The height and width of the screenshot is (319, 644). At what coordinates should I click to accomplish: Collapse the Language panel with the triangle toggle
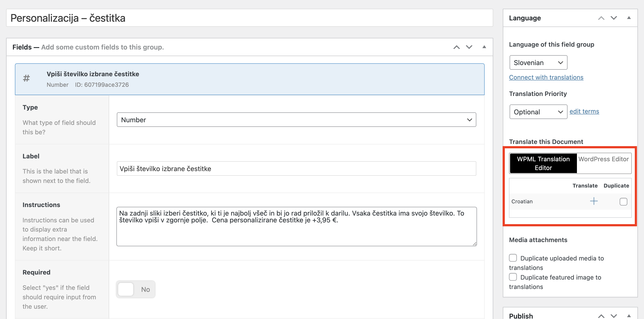coord(629,18)
